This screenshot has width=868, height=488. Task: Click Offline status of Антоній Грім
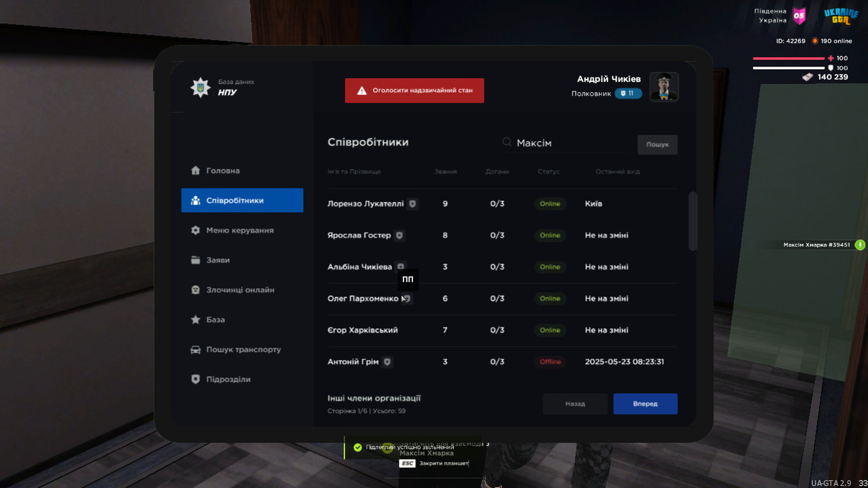pos(550,362)
